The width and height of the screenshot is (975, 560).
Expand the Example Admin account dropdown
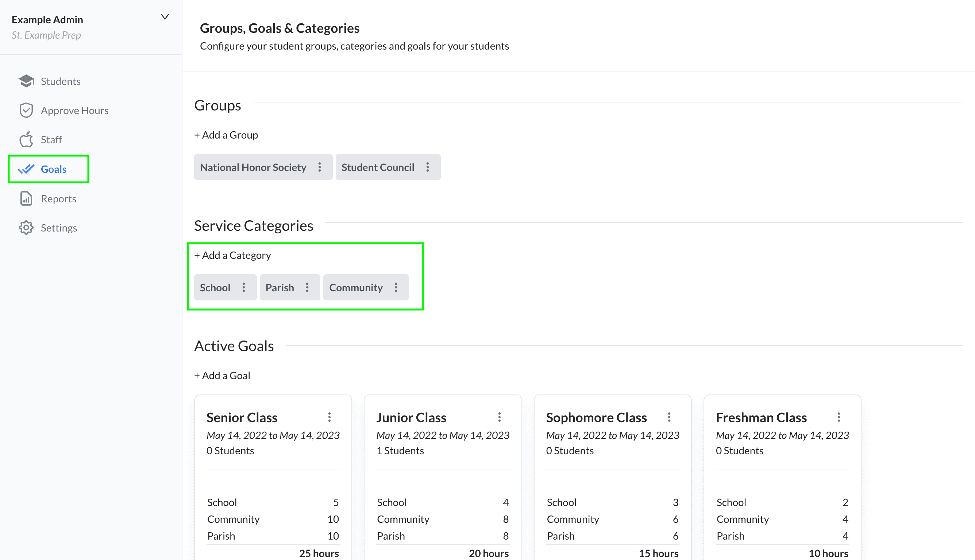[165, 16]
